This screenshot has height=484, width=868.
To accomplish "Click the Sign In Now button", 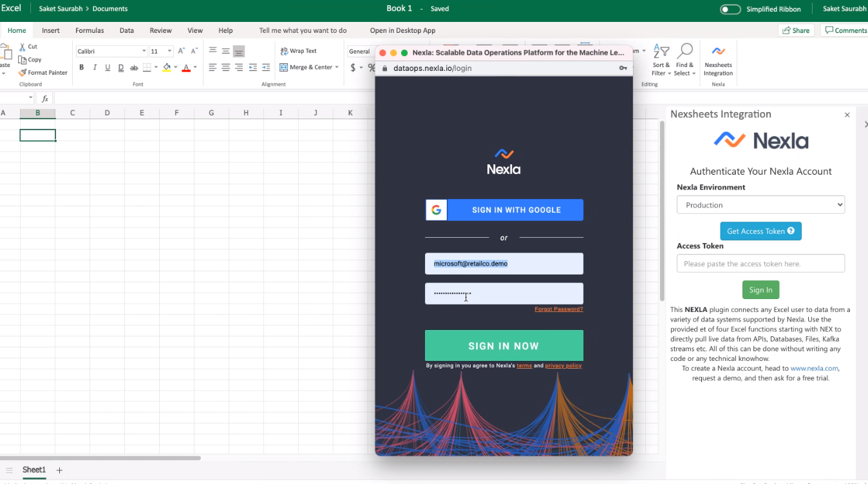I will pyautogui.click(x=504, y=346).
